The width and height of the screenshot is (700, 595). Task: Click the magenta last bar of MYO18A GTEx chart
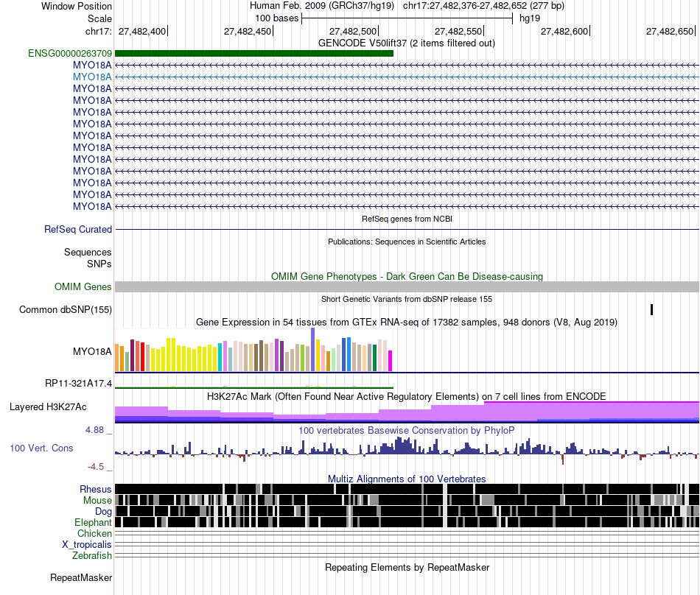click(391, 361)
